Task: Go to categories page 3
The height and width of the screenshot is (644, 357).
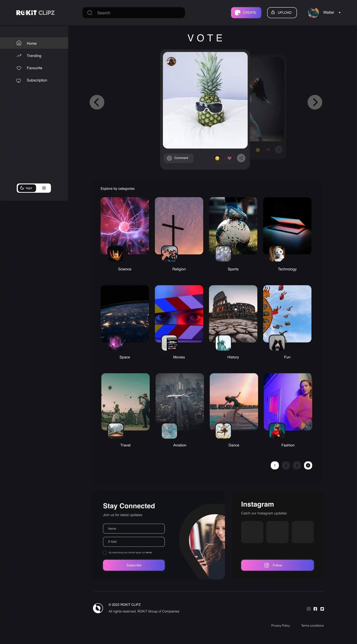Action: click(297, 465)
